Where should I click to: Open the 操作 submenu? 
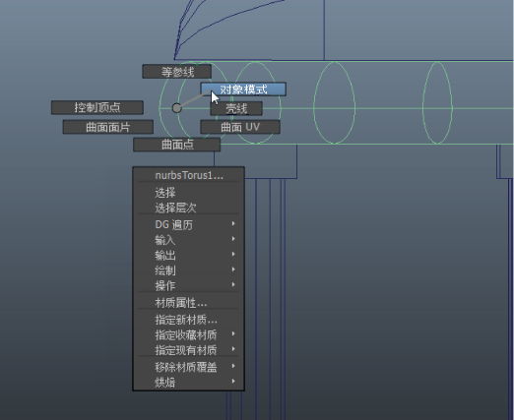coord(188,285)
